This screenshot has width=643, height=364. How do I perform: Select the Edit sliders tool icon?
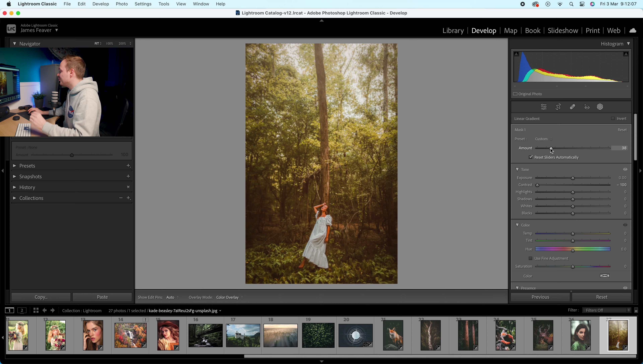544,107
